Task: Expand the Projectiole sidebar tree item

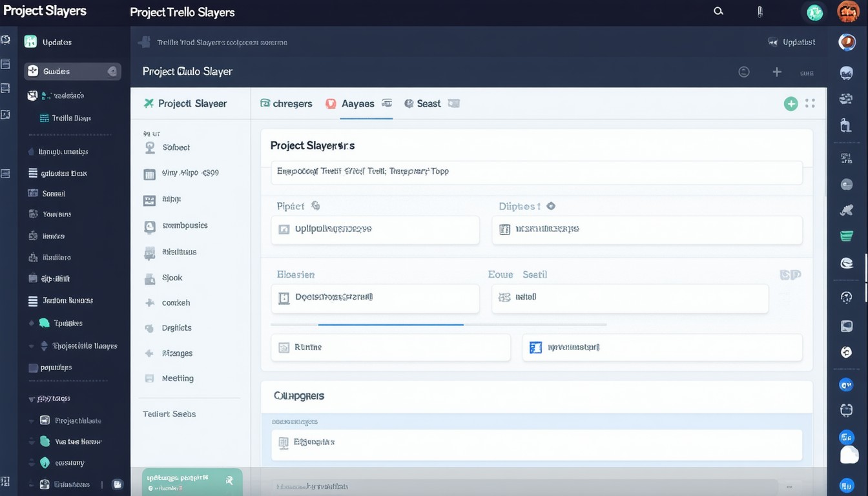Action: (32, 346)
